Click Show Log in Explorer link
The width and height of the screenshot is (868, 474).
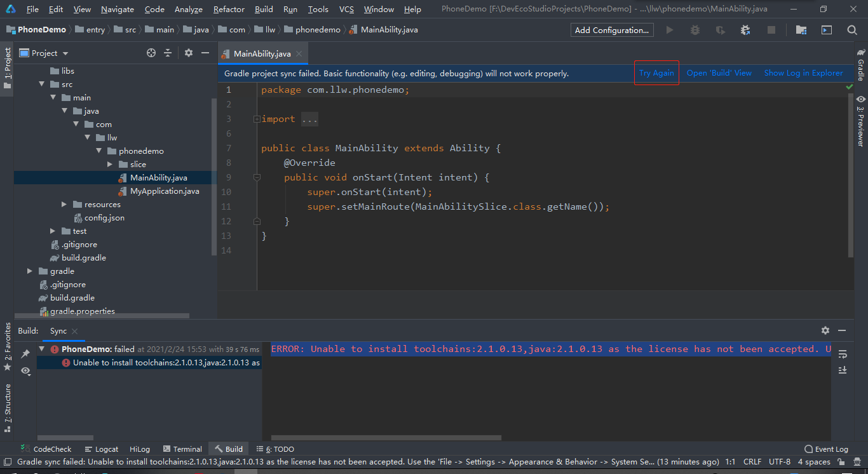(x=804, y=73)
